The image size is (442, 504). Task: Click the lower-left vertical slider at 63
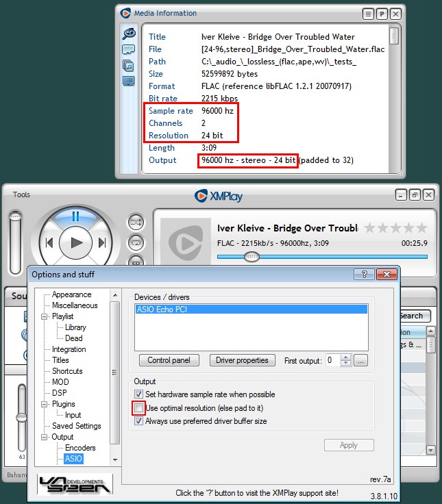22,418
